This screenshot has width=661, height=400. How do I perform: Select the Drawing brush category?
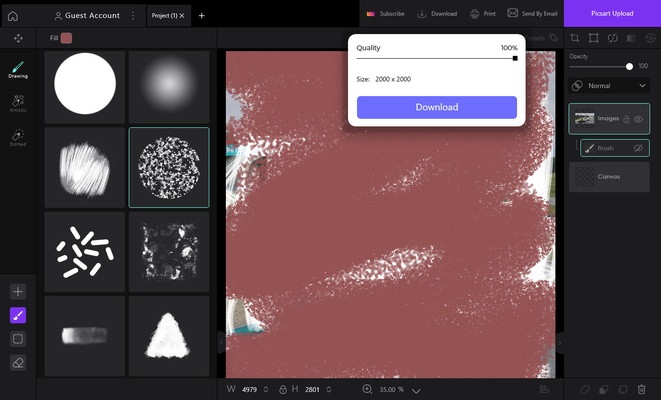(18, 67)
